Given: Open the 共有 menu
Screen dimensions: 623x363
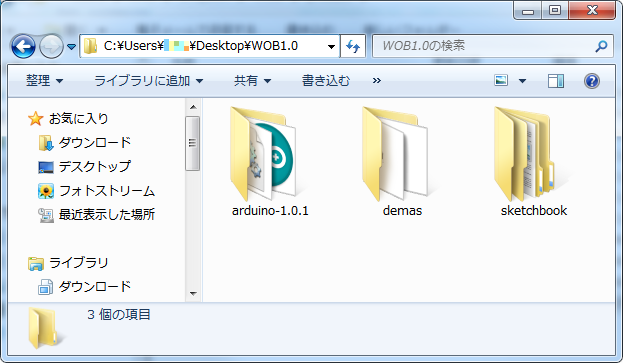Looking at the screenshot, I should click(252, 81).
